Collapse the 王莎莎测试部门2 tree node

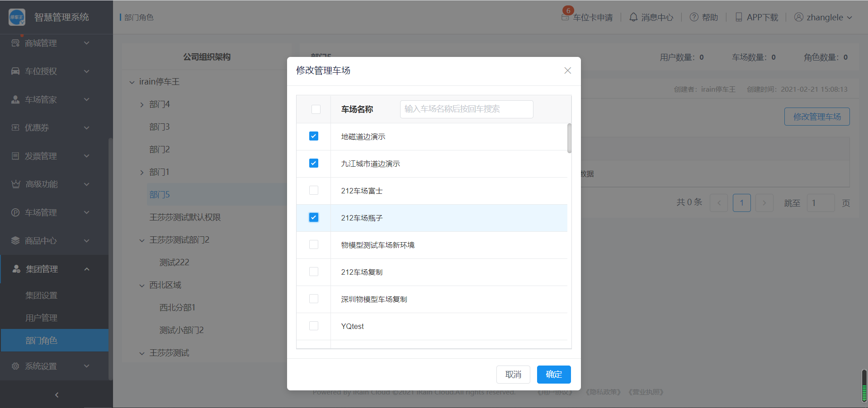(142, 240)
